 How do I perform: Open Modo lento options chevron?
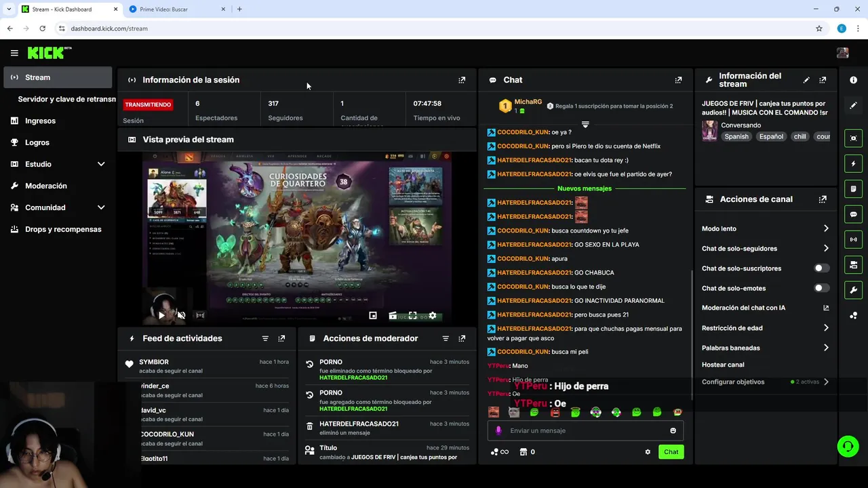pos(826,228)
